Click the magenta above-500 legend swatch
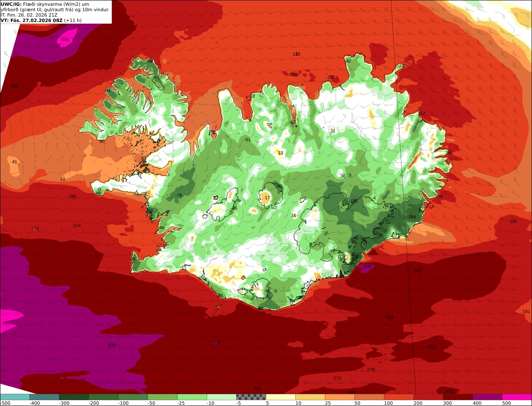The image size is (532, 406). point(517,397)
